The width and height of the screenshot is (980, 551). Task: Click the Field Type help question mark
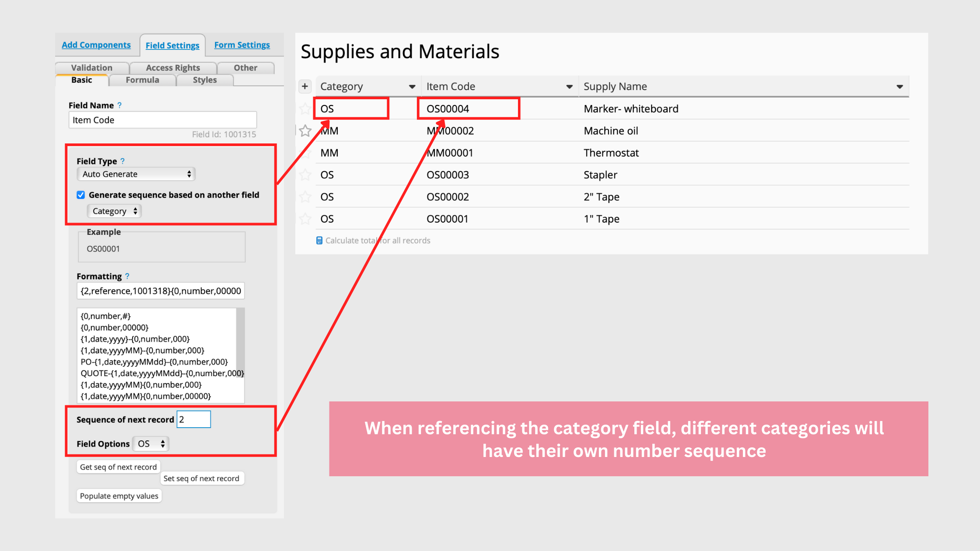click(122, 161)
